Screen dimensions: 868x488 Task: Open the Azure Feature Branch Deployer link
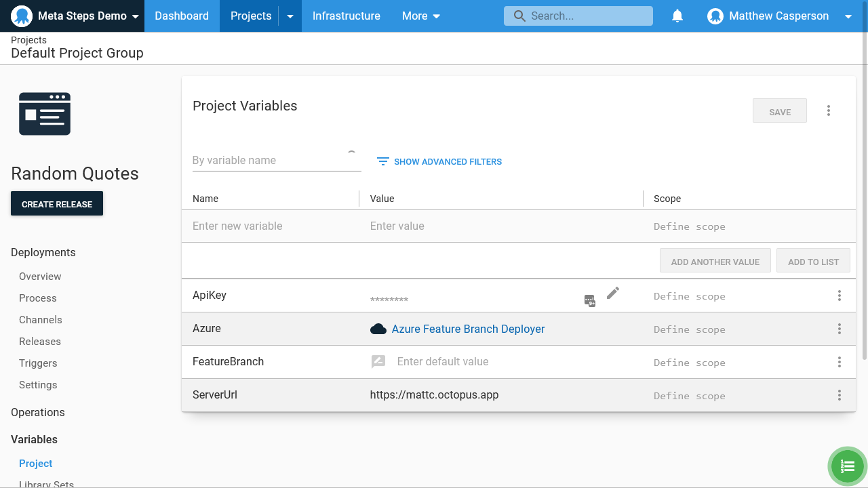(468, 329)
